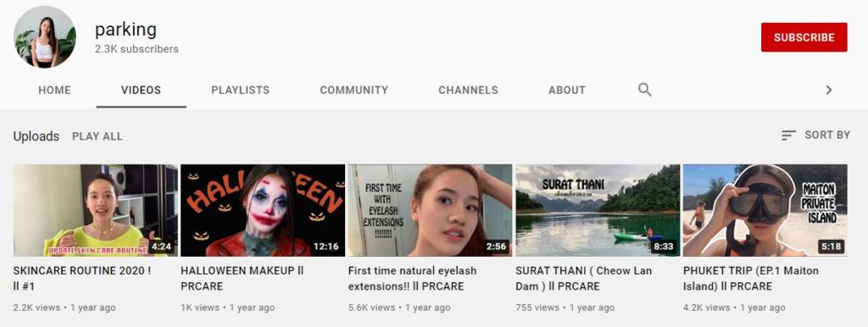Click the '1K views • 1 year ago' text
868x327 pixels.
pos(228,308)
